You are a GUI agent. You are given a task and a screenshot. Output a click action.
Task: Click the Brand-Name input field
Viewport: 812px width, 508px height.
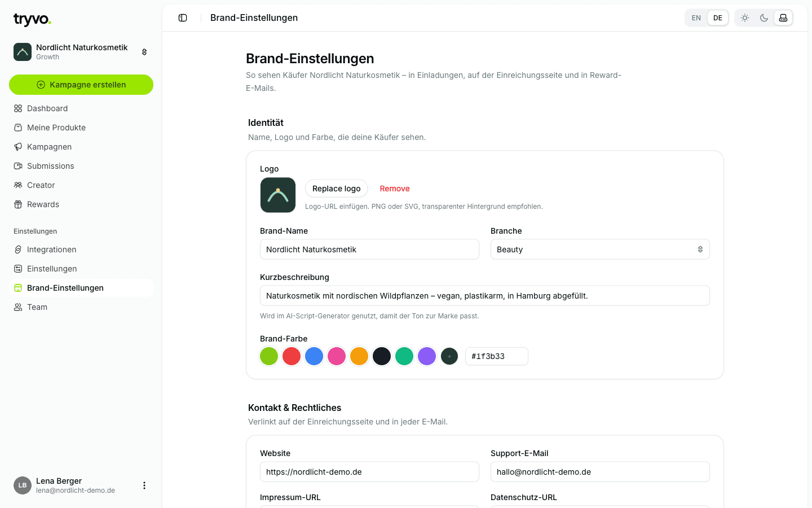369,249
